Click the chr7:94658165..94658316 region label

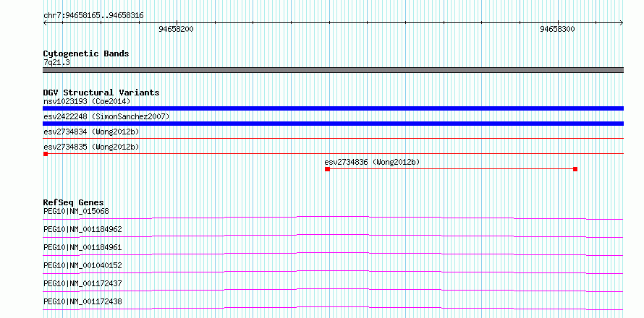coord(93,16)
